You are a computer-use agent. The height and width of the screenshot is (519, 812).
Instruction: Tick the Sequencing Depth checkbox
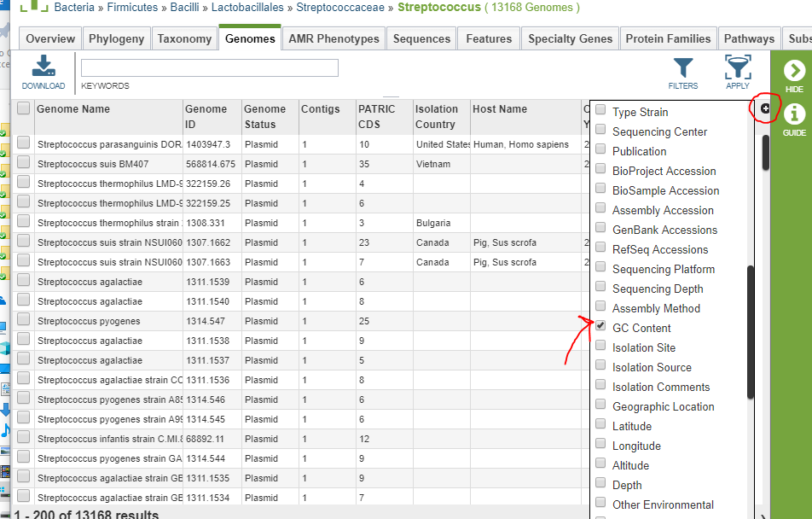[x=600, y=286]
